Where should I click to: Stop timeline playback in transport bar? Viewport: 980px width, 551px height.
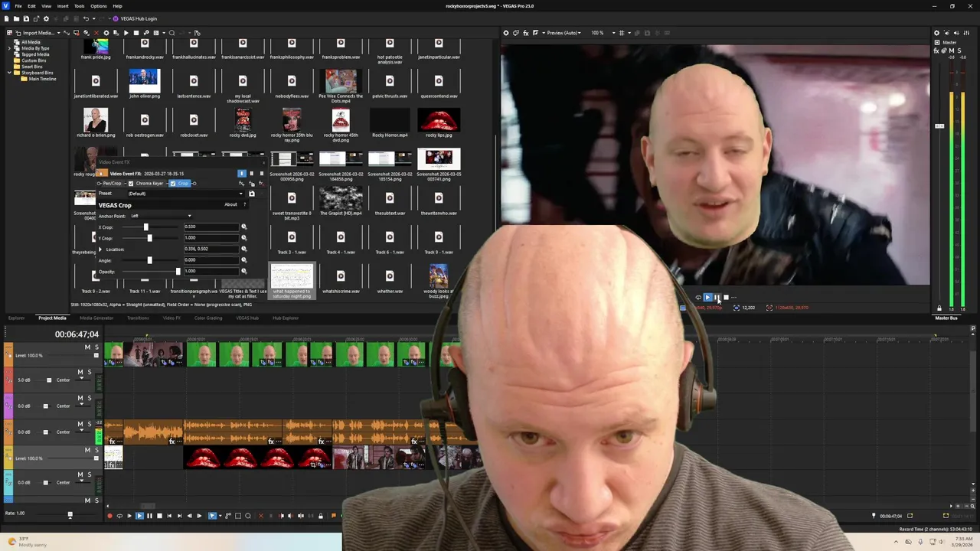pos(159,516)
